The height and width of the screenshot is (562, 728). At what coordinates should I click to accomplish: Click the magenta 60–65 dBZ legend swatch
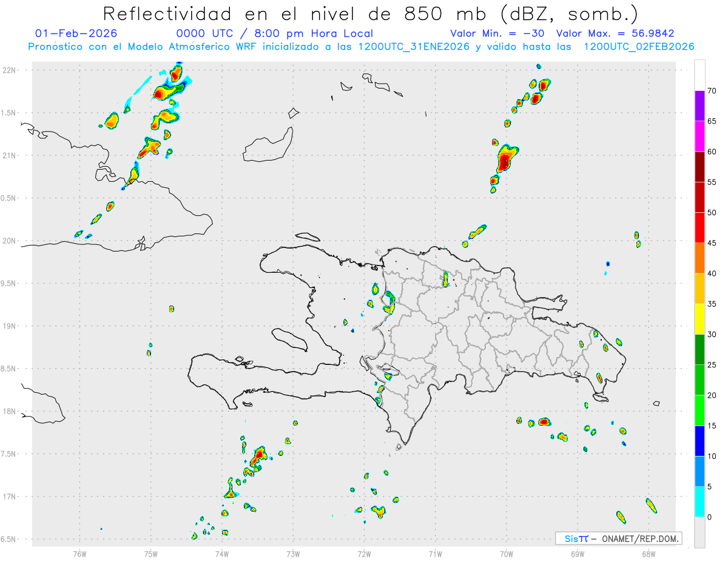click(699, 136)
